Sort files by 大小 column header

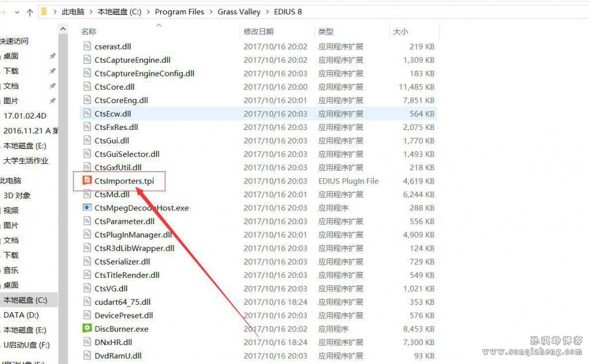[x=400, y=32]
